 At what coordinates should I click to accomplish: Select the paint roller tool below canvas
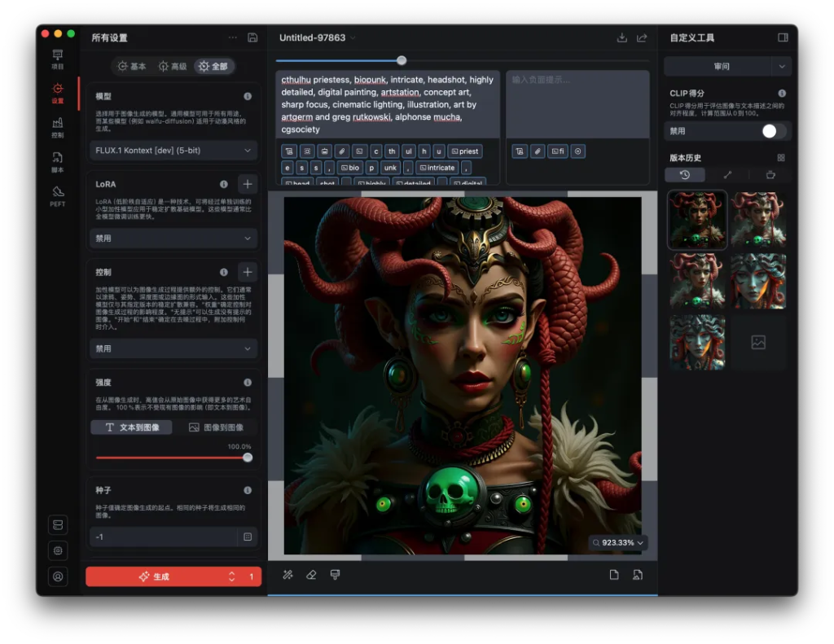[x=335, y=575]
